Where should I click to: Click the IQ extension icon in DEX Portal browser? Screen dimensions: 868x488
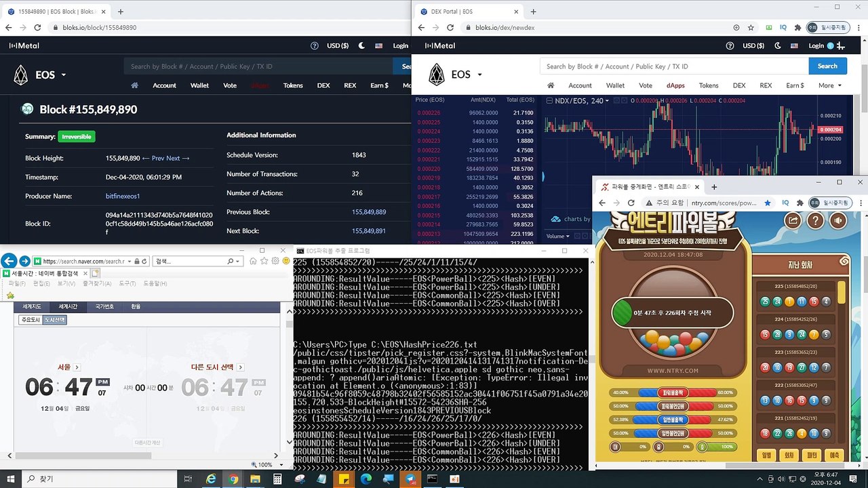(783, 28)
